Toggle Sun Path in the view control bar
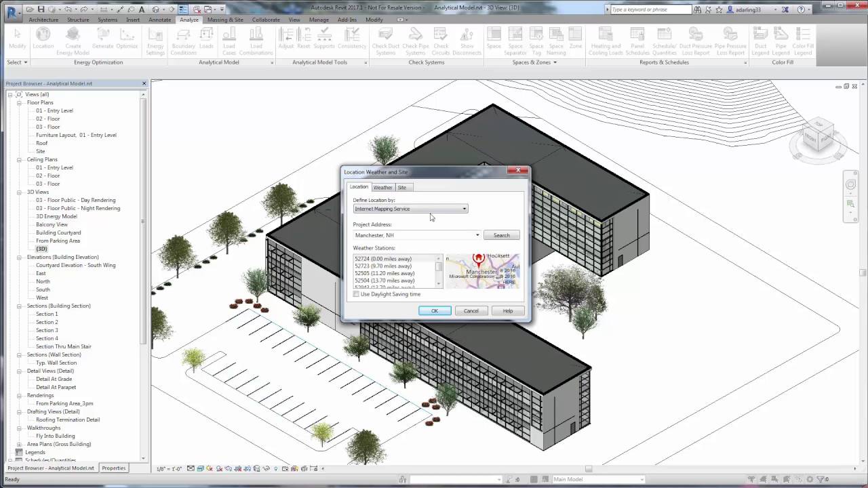The image size is (868, 488). (209, 468)
